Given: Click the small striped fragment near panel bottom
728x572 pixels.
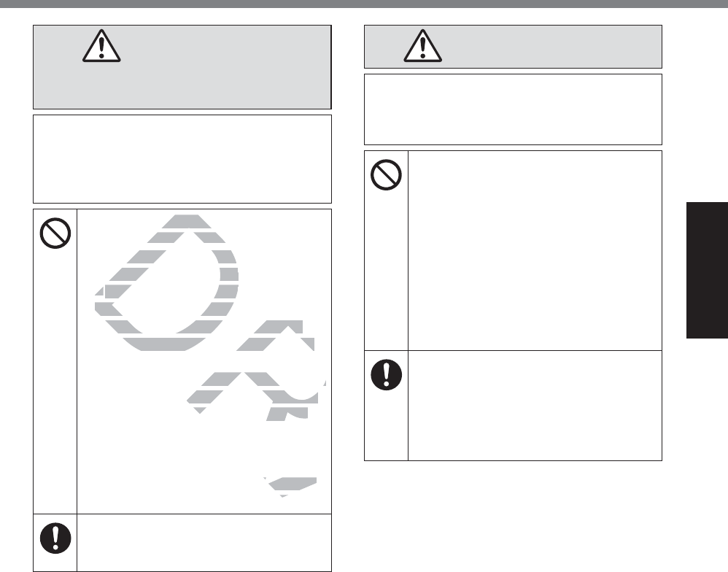Looking at the screenshot, I should (x=290, y=487).
